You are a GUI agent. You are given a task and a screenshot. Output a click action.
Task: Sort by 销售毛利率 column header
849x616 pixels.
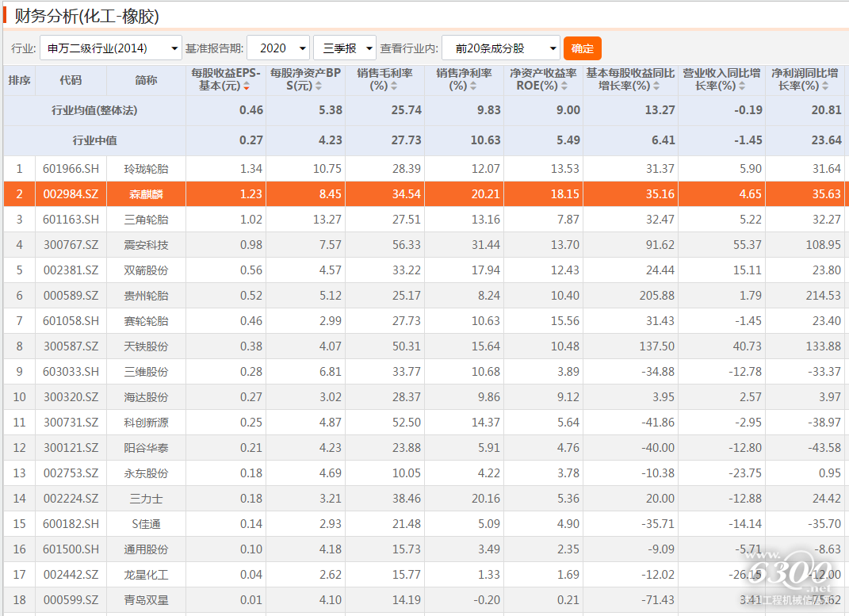[x=384, y=79]
